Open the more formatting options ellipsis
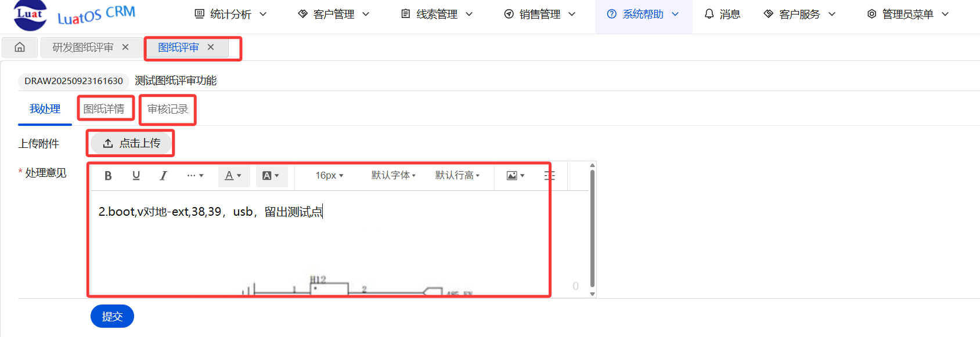 (195, 176)
